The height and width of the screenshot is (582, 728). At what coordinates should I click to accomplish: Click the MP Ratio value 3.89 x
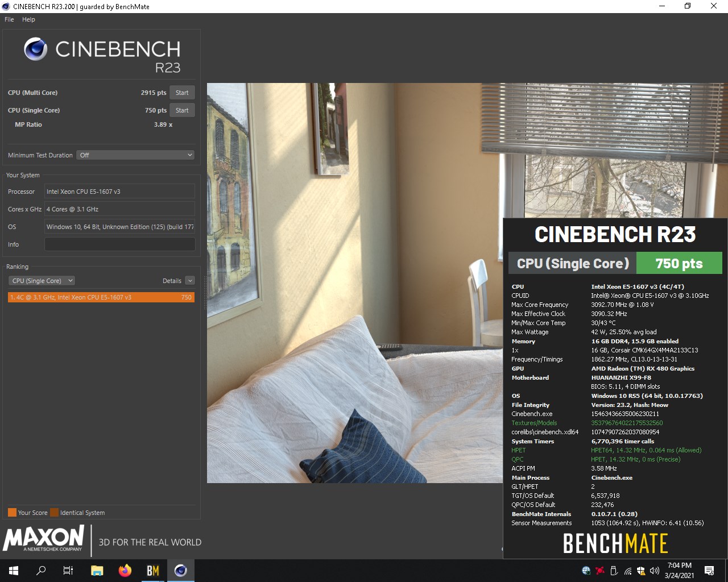[163, 124]
